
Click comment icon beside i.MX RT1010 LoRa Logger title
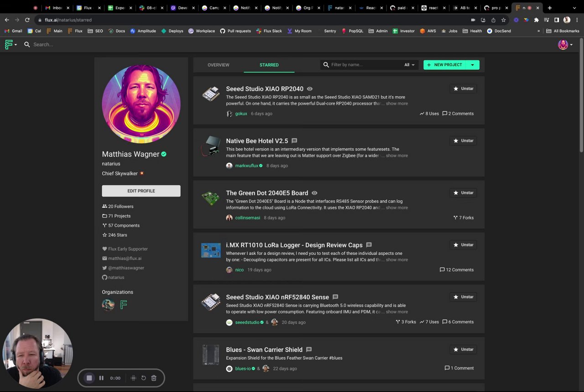tap(369, 245)
